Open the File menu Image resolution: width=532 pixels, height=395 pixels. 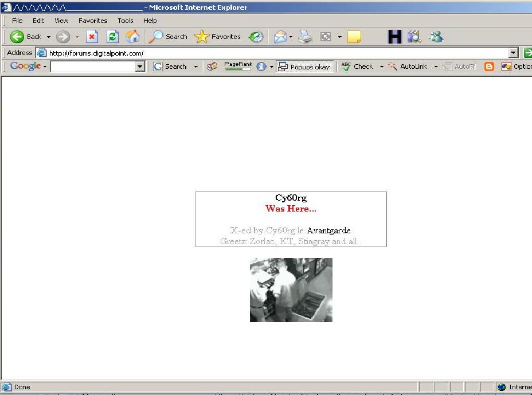point(17,21)
